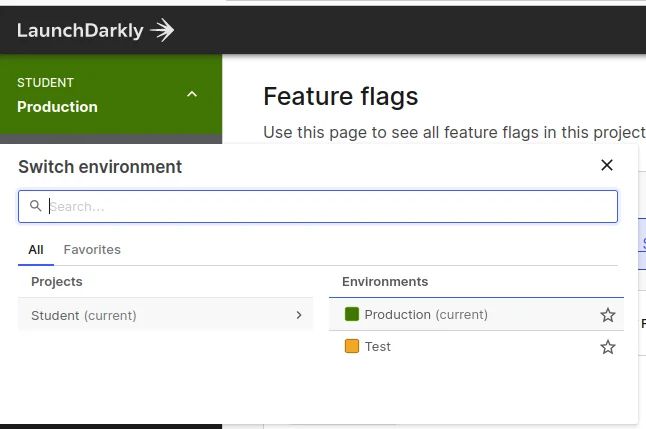Click the Projects column header
The height and width of the screenshot is (429, 646).
(x=57, y=282)
